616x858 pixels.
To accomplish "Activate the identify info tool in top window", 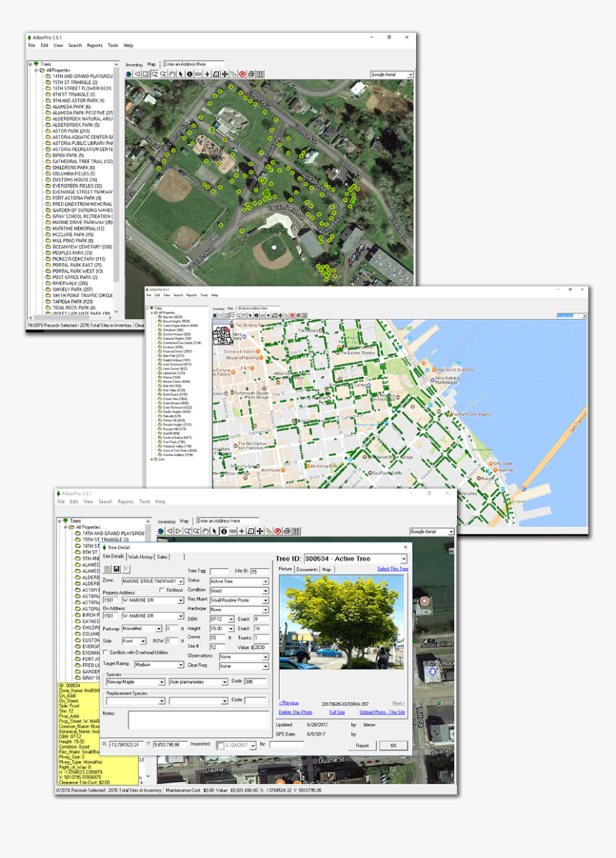I will click(x=190, y=74).
